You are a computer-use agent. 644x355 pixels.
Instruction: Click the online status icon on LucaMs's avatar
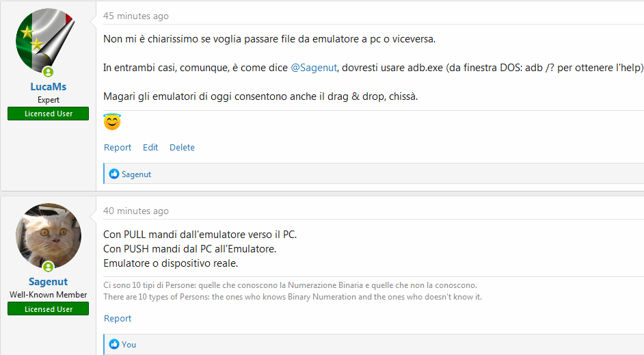49,73
